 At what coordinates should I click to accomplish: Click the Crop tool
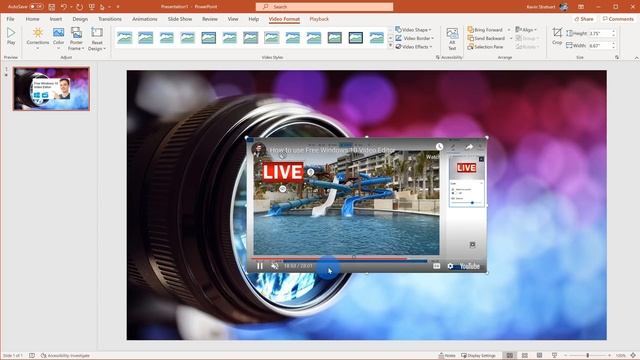click(557, 36)
